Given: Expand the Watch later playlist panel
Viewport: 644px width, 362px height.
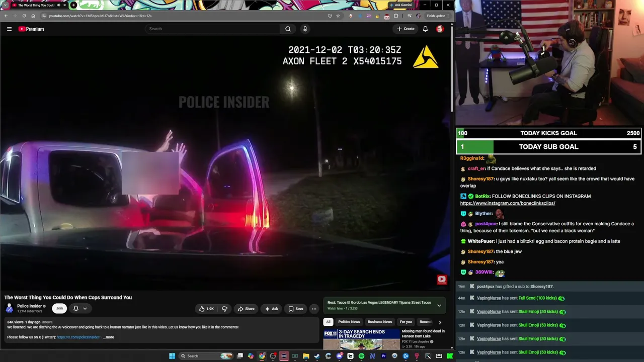Looking at the screenshot, I should coord(439,305).
